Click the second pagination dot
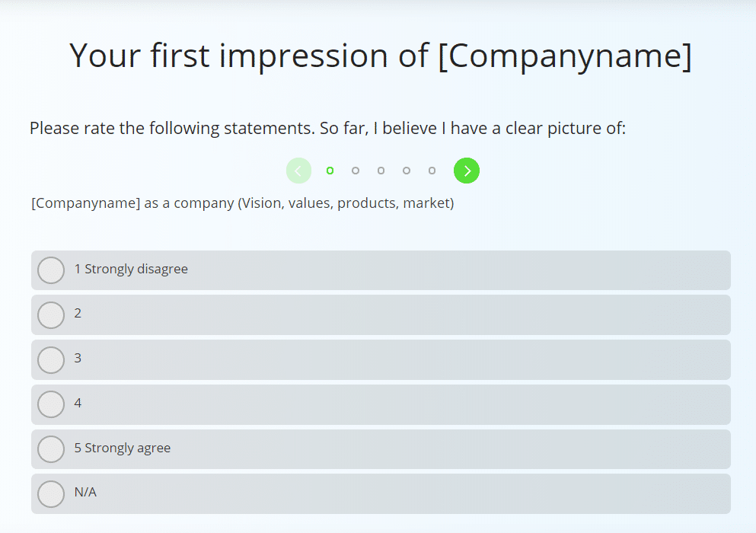This screenshot has height=533, width=756. pyautogui.click(x=355, y=171)
